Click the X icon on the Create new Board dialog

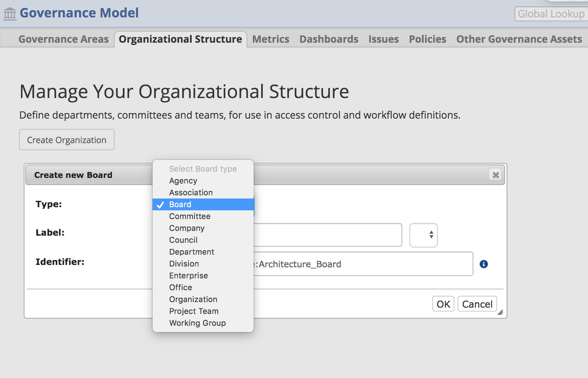coord(495,174)
